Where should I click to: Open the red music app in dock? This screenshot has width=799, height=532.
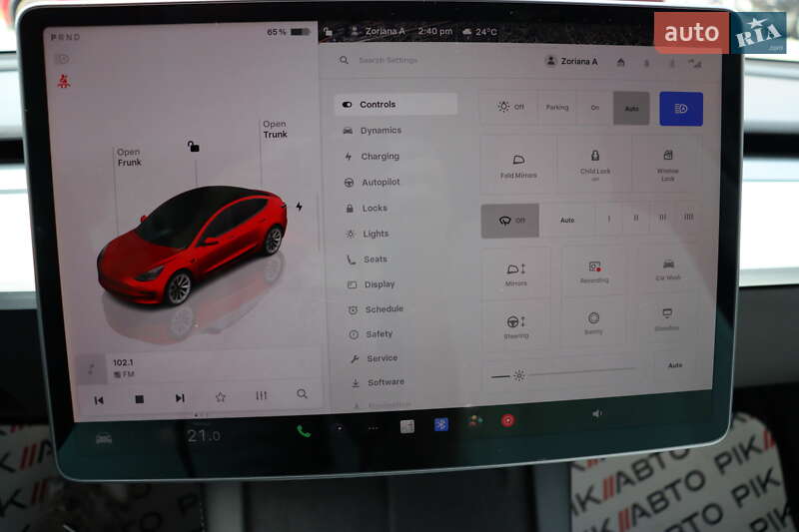tap(507, 420)
